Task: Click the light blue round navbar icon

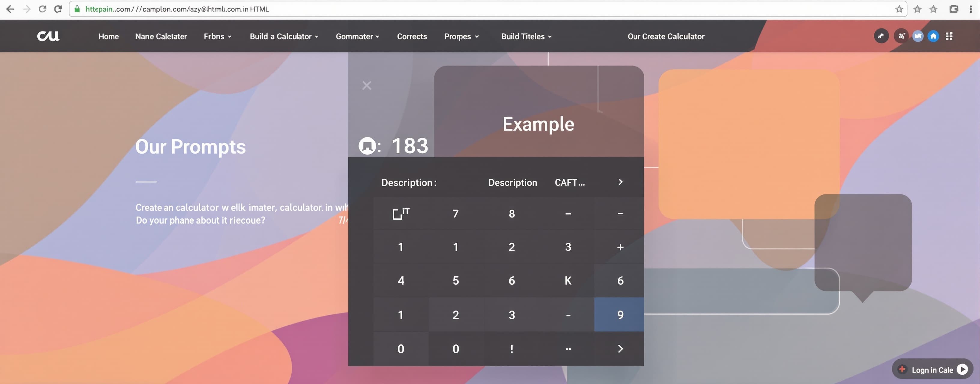Action: tap(918, 36)
